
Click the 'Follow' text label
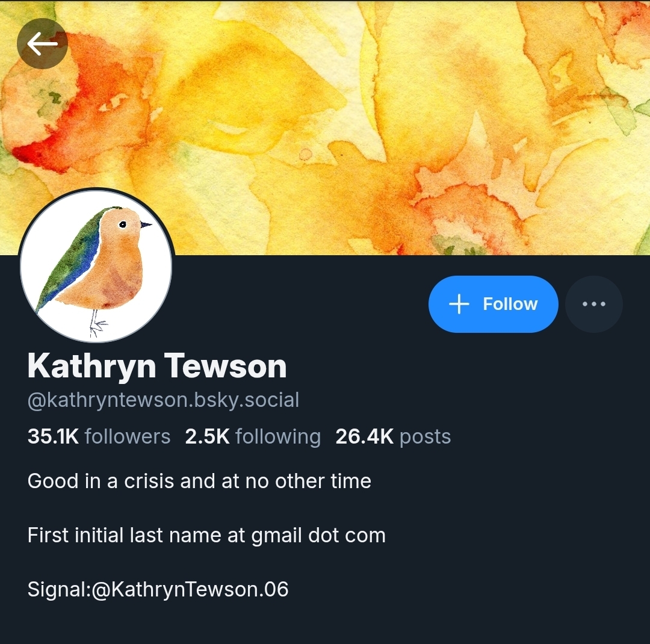tap(510, 304)
